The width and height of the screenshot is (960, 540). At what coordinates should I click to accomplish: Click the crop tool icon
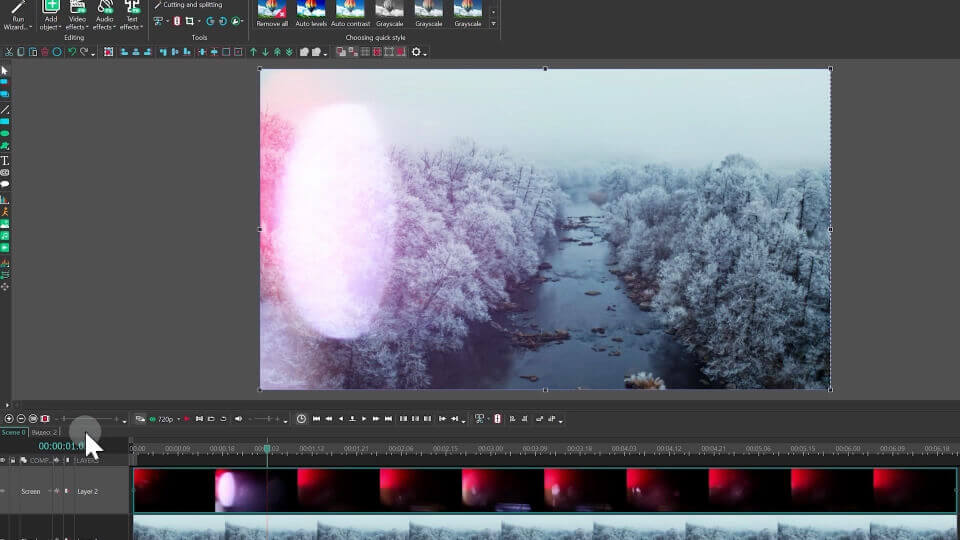[189, 21]
